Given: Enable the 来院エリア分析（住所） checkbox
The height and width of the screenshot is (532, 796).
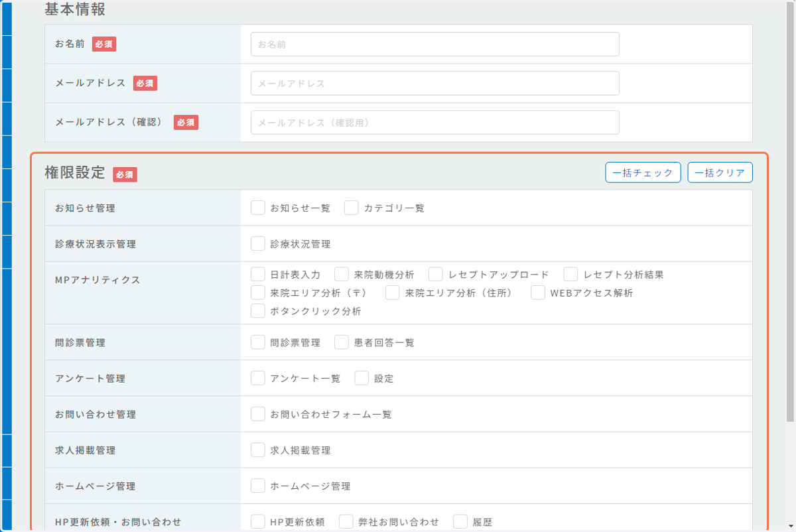Looking at the screenshot, I should pyautogui.click(x=393, y=293).
